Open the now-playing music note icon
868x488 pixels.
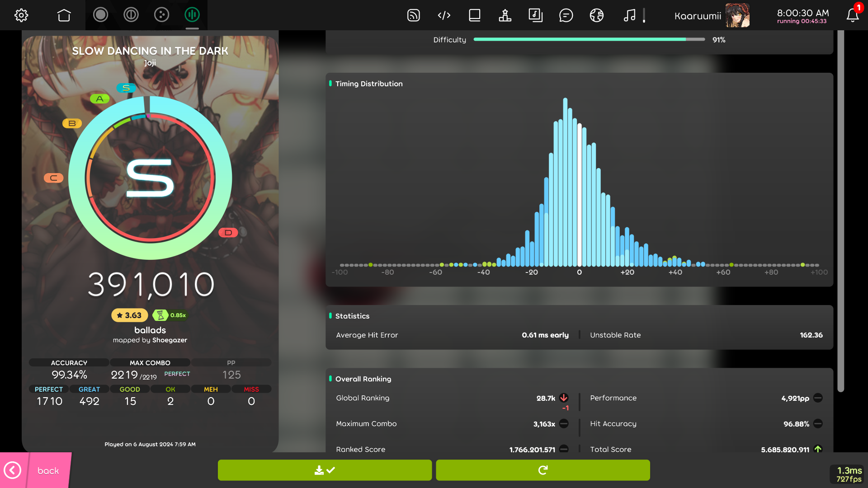(x=629, y=15)
